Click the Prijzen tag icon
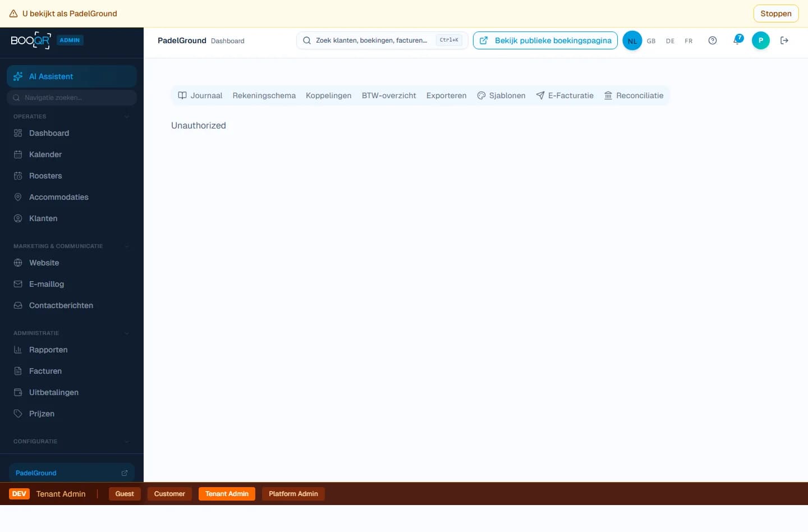Viewport: 808px width, 532px height. click(18, 414)
